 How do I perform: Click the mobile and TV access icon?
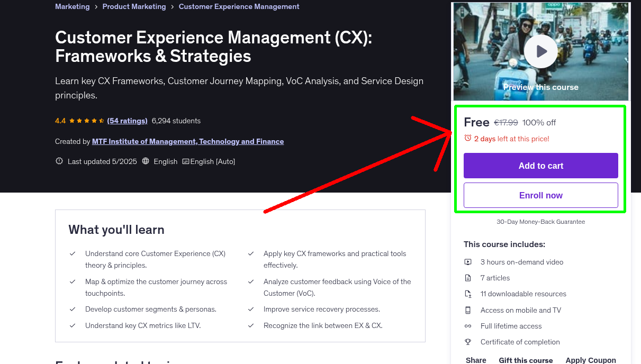coord(468,310)
